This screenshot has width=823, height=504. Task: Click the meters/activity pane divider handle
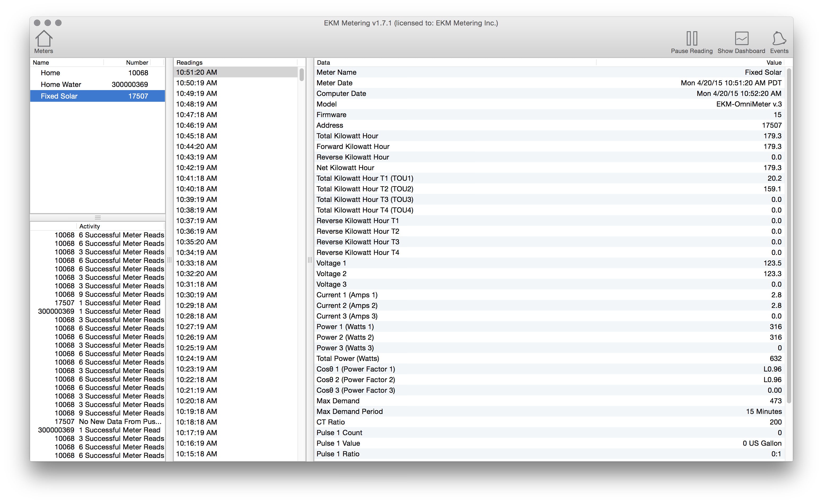98,217
